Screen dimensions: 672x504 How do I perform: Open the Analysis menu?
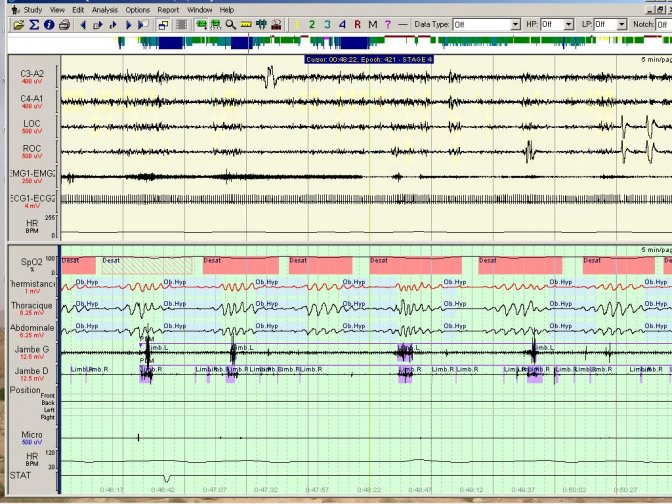tap(105, 9)
